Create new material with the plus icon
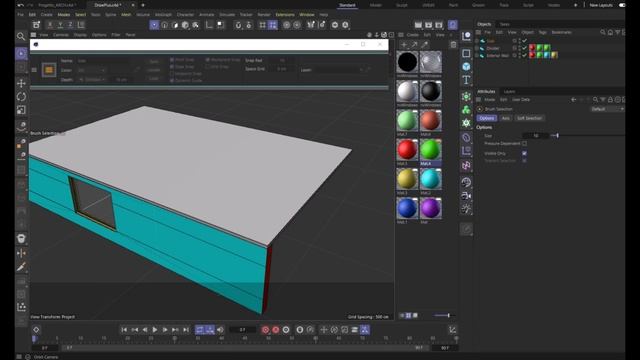Screen dimensions: 640x360 pos(404,44)
